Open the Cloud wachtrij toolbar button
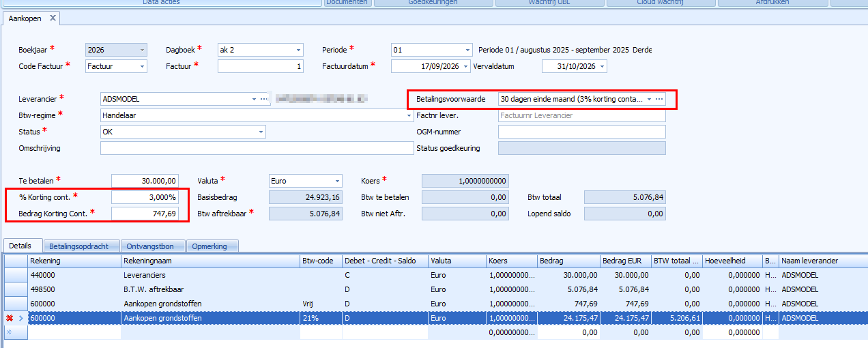 (660, 3)
